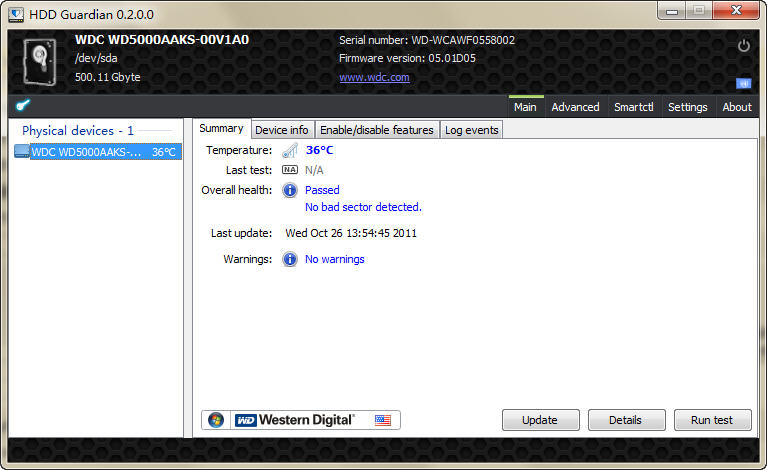Click the hard drive image in header
The image size is (767, 470).
41,61
